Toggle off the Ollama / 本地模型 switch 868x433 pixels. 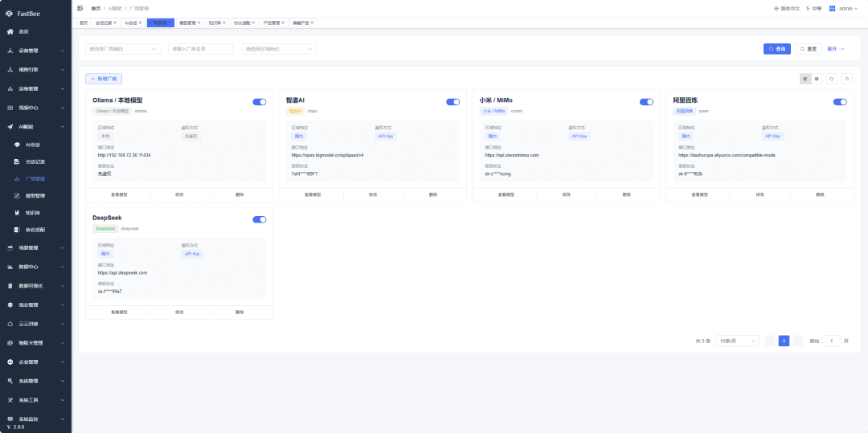[x=260, y=102]
